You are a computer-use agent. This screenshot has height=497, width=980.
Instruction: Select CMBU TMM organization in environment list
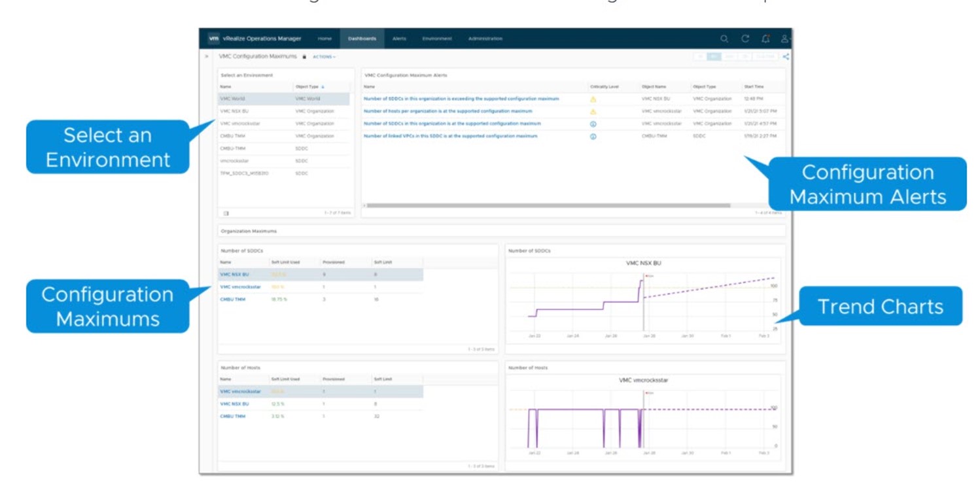coord(284,136)
